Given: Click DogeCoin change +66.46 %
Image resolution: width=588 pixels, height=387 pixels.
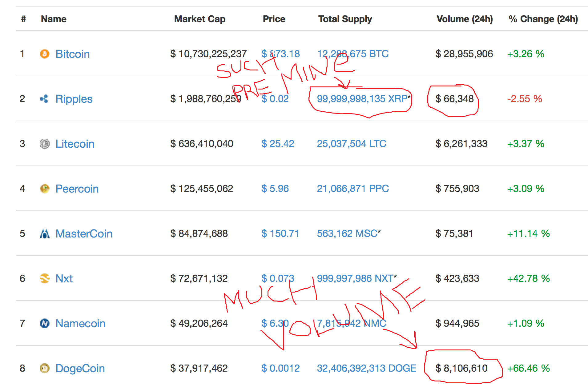Looking at the screenshot, I should 529,368.
